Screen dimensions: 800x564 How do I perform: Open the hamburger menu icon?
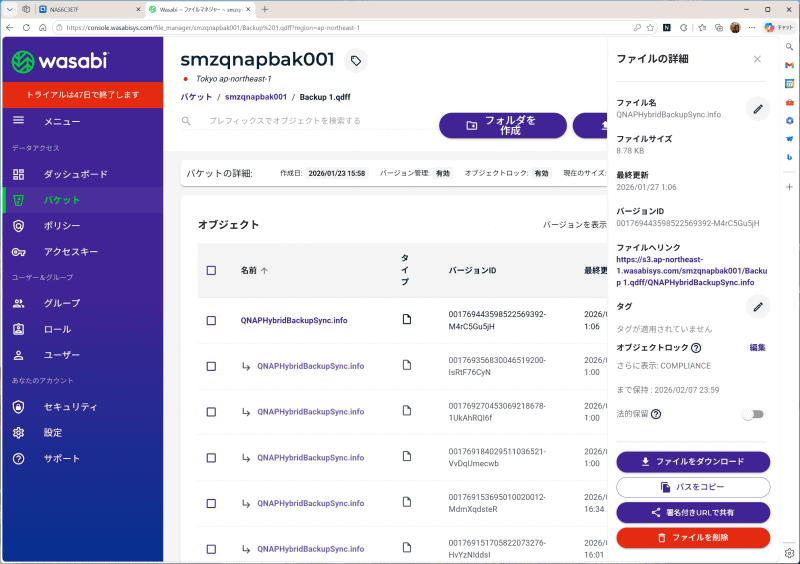[18, 120]
